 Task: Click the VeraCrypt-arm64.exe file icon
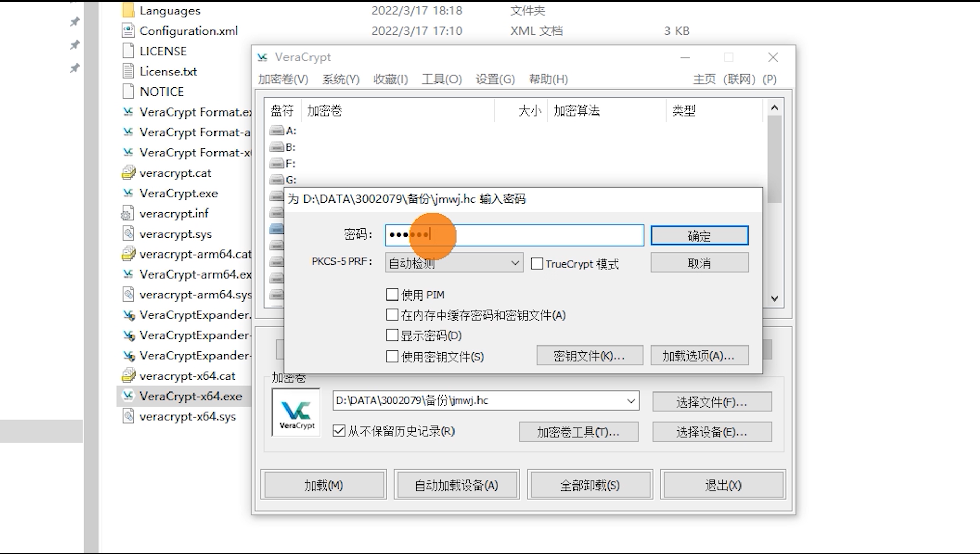(x=128, y=274)
